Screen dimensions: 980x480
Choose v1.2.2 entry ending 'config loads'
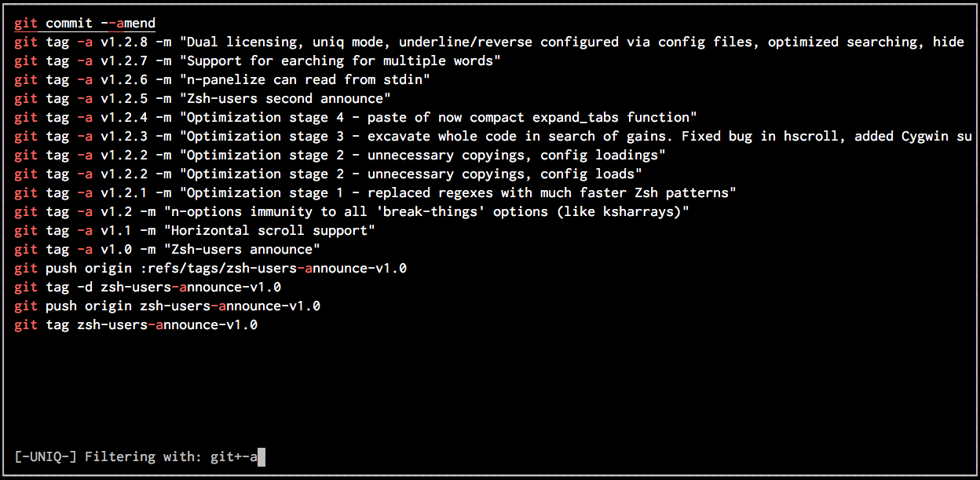(328, 174)
